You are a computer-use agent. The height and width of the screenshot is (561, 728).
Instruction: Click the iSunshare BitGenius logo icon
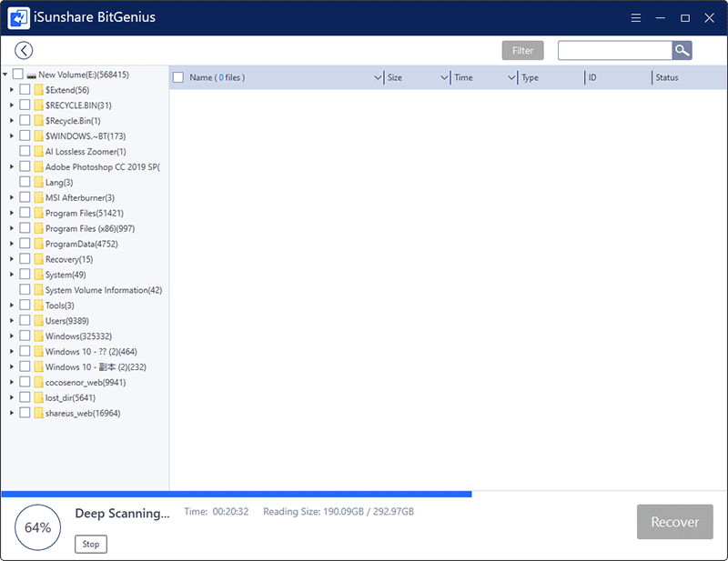coord(18,17)
